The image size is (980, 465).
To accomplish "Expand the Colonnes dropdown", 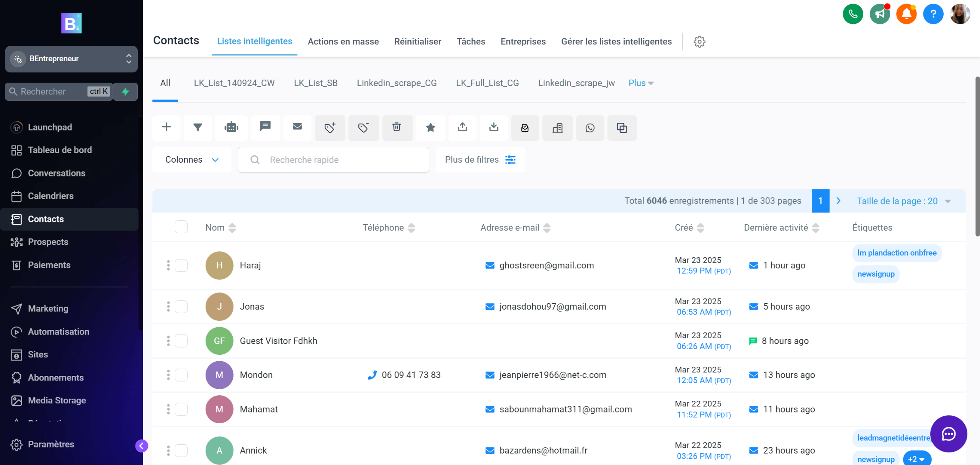I will (x=192, y=160).
